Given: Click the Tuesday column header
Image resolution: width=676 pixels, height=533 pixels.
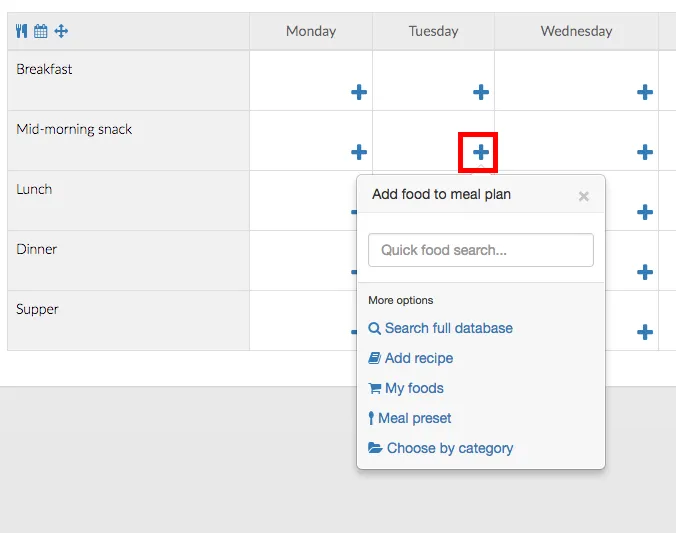Looking at the screenshot, I should 433,31.
